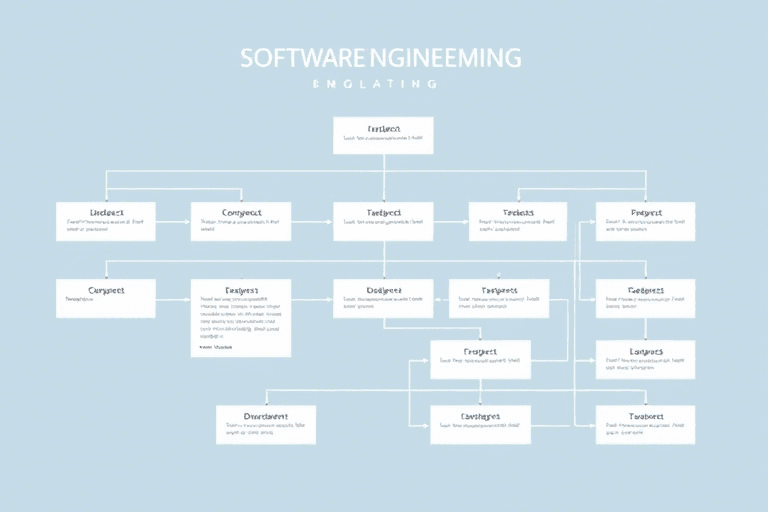768x512 pixels.
Task: Select the root node box atop the flowchart
Action: (x=383, y=135)
